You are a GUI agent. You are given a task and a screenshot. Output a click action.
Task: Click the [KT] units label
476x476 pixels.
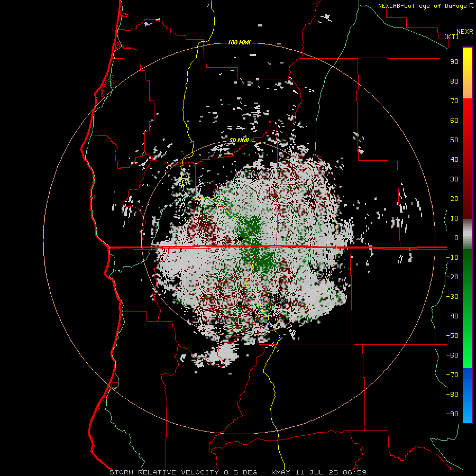click(452, 36)
